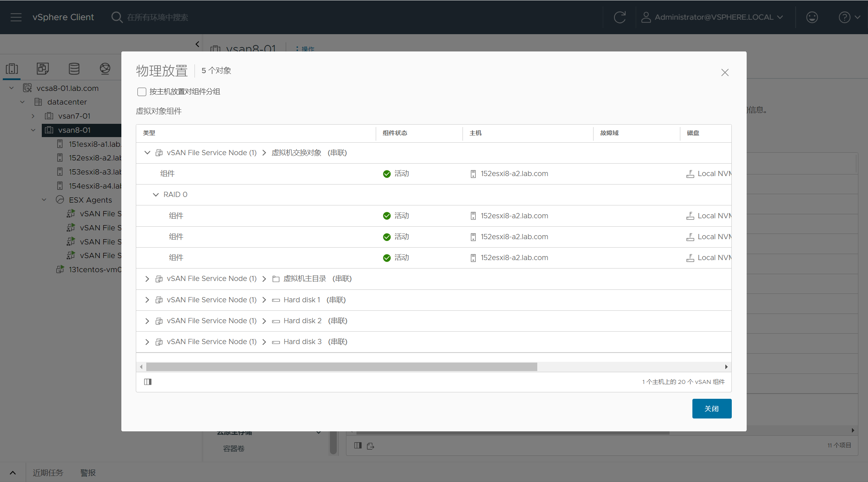Click the 类型 column header

[149, 133]
